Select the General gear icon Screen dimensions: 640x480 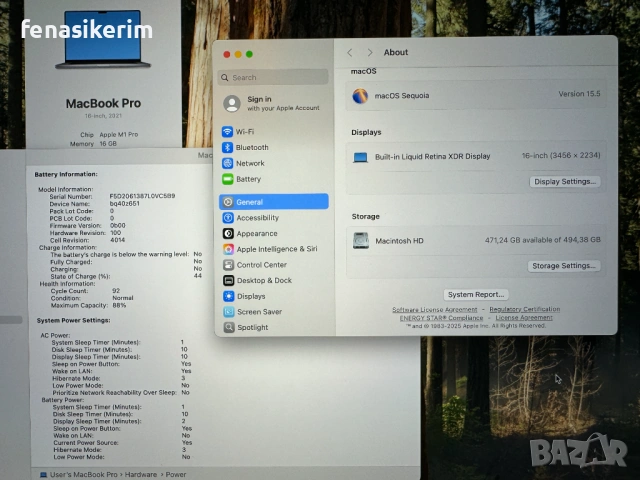click(228, 202)
